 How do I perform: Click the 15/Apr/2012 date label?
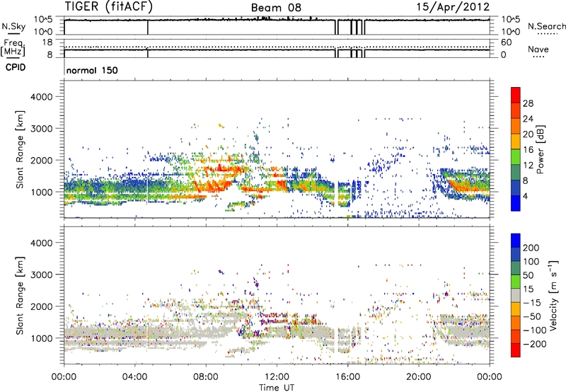[x=453, y=7]
